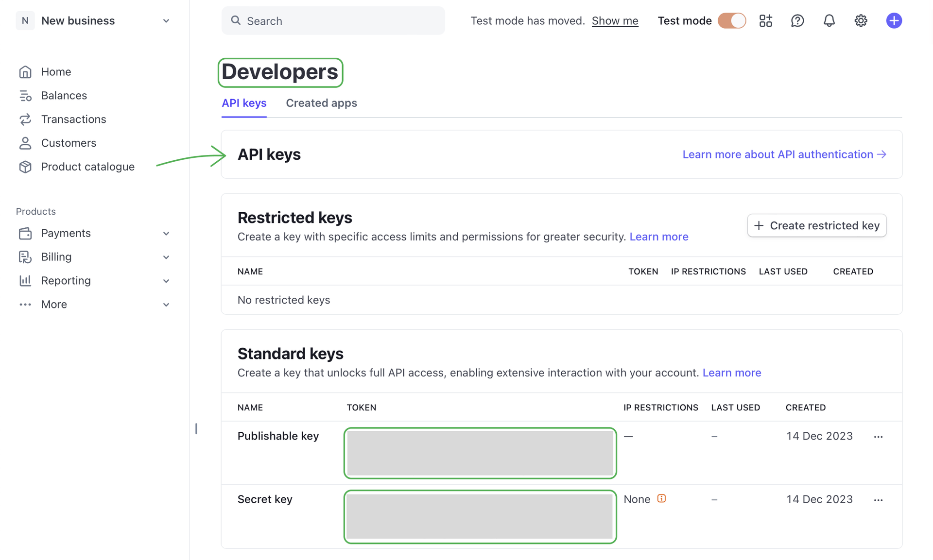Click the Show me link
The image size is (933, 560).
pyautogui.click(x=615, y=21)
